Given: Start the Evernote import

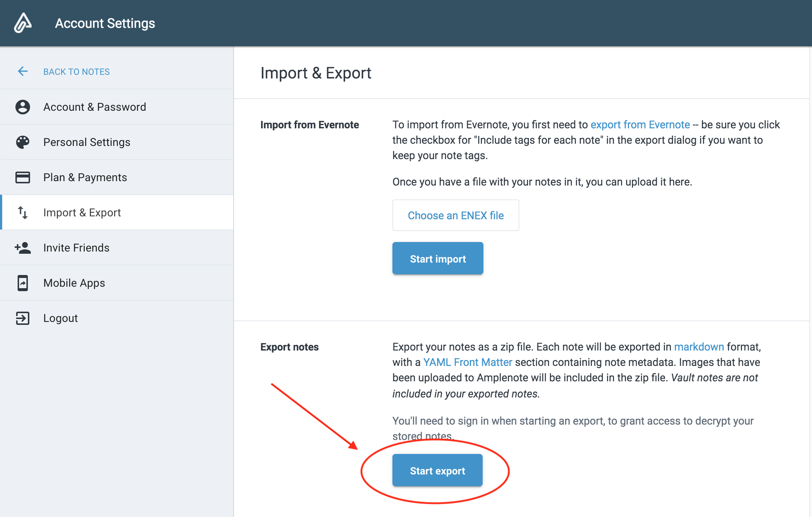Looking at the screenshot, I should [438, 258].
